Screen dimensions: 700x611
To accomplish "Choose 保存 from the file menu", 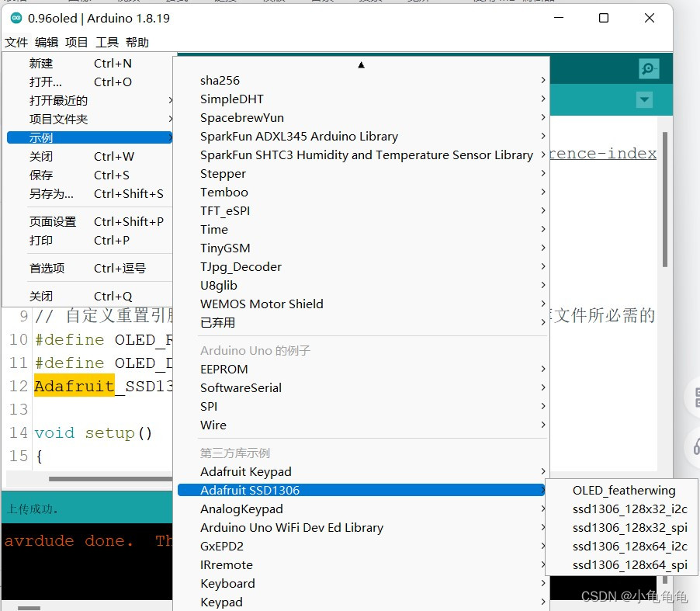I will [90, 175].
